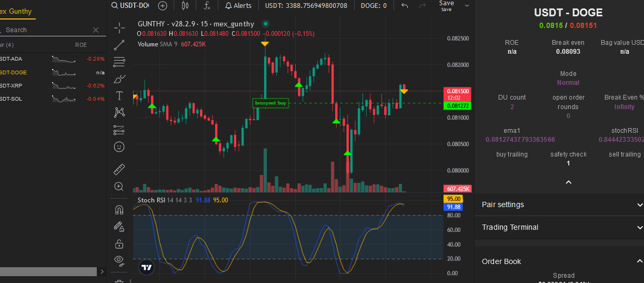Click the 607.425K volume axis label

458,189
